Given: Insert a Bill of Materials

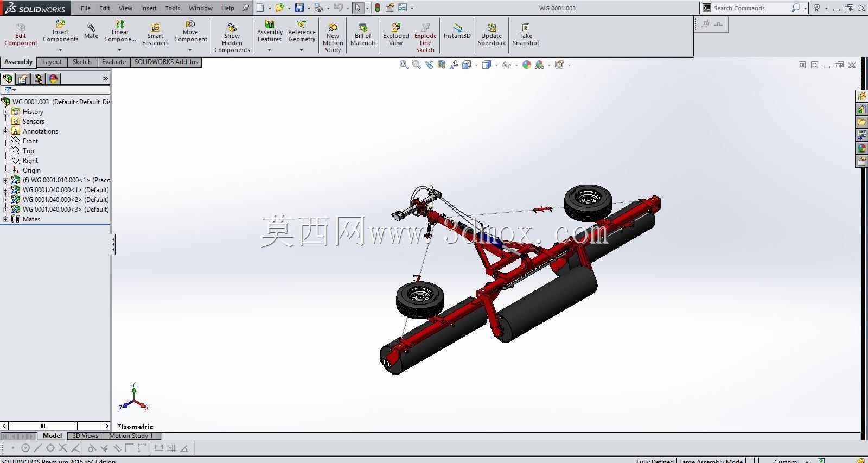Looking at the screenshot, I should coord(363,35).
